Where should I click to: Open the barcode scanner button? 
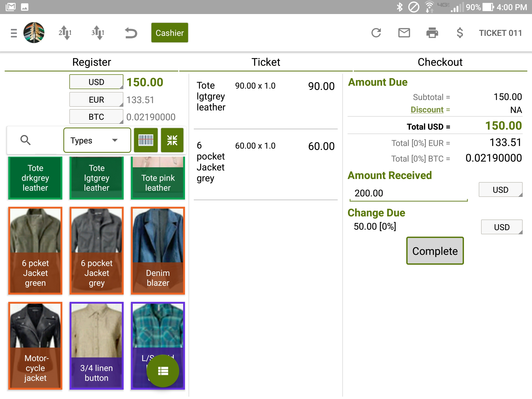[x=146, y=140]
